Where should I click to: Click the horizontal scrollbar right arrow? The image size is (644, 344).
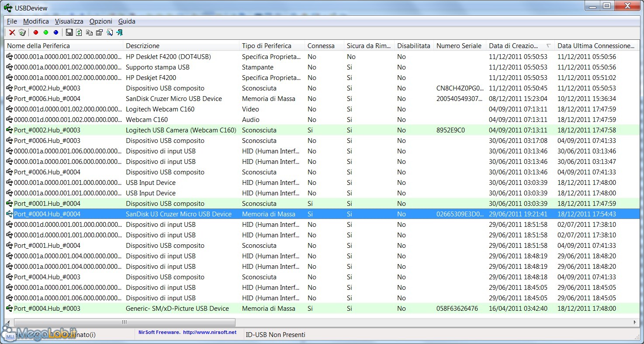pos(635,322)
